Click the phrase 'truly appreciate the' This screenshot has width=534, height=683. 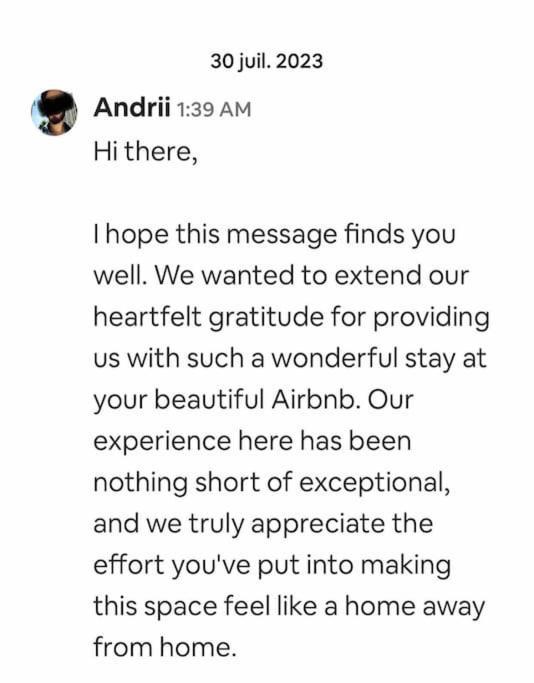pyautogui.click(x=311, y=525)
